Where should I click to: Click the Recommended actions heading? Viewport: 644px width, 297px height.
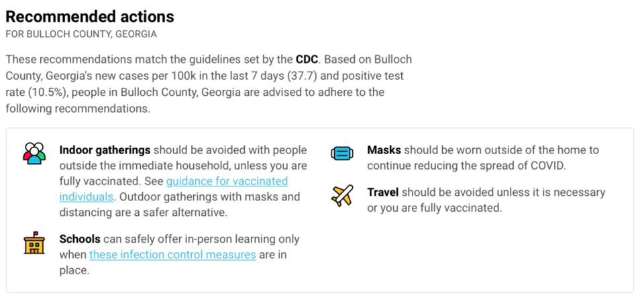pos(90,16)
